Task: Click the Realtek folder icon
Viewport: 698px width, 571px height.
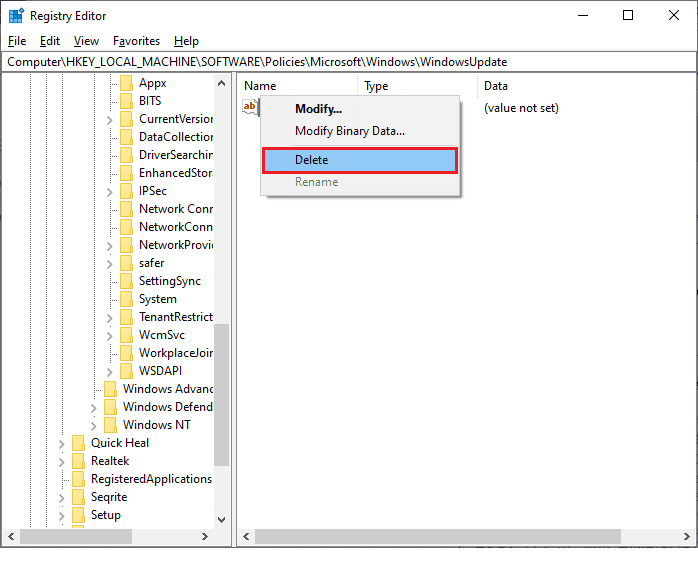Action: pyautogui.click(x=78, y=461)
